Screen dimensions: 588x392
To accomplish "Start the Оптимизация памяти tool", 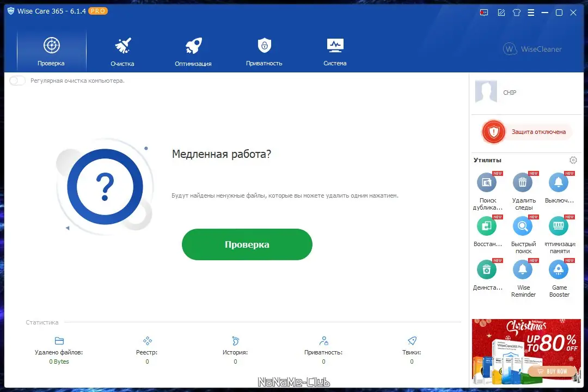I will 559,226.
